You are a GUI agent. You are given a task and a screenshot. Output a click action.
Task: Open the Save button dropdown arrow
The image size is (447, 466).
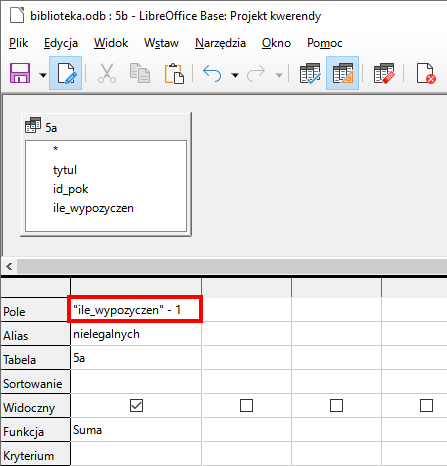pos(43,75)
